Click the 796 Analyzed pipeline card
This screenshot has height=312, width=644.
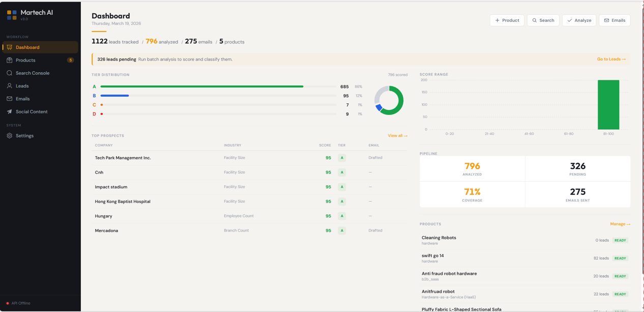472,169
